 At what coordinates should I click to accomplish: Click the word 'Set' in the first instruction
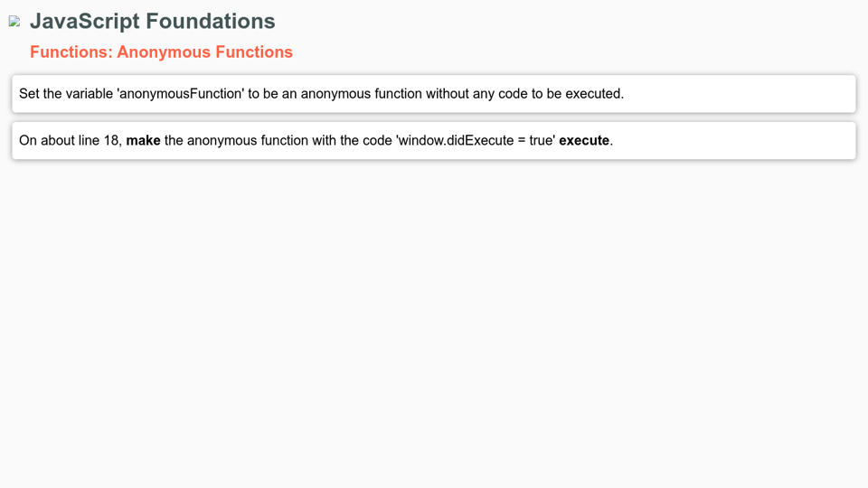pyautogui.click(x=30, y=94)
